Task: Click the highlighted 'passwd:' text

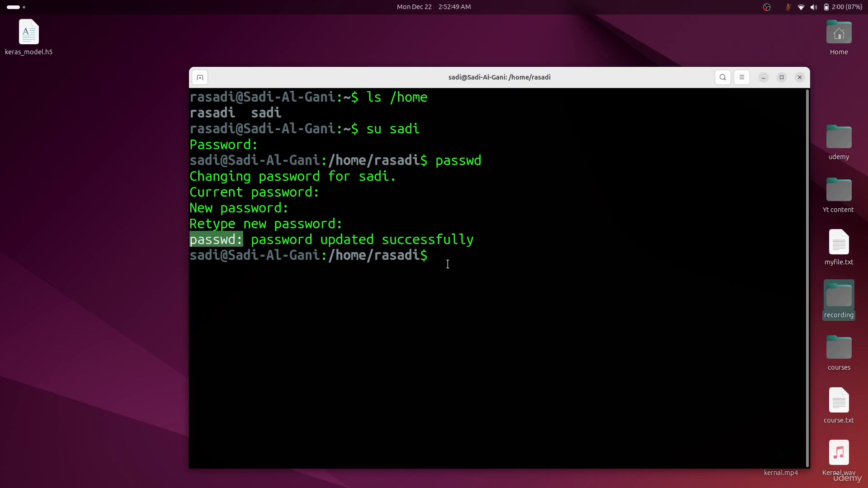Action: coord(216,239)
